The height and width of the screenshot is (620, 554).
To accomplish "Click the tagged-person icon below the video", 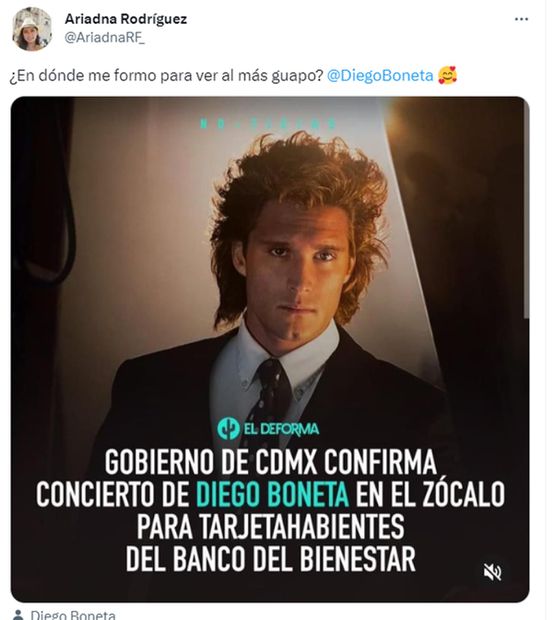I will pyautogui.click(x=18, y=615).
